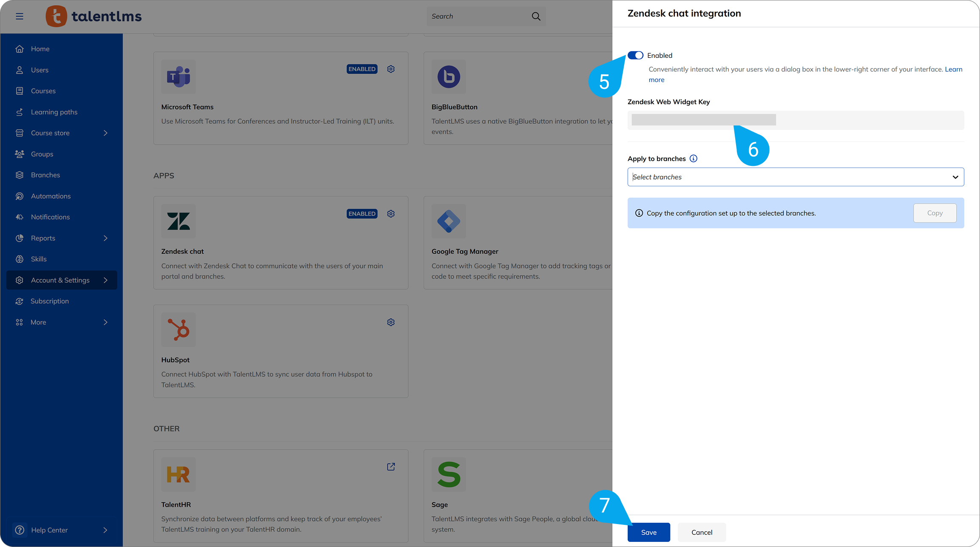Click Apply to branches info icon

693,159
